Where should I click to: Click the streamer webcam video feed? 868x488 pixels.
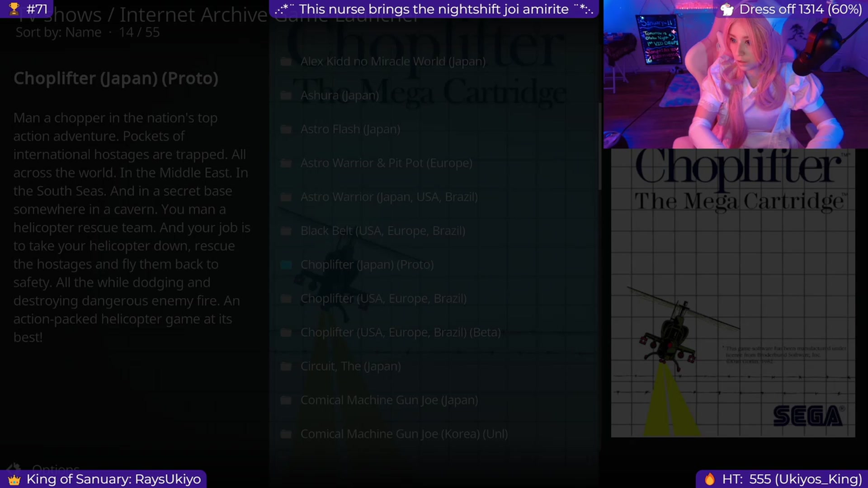tap(736, 74)
